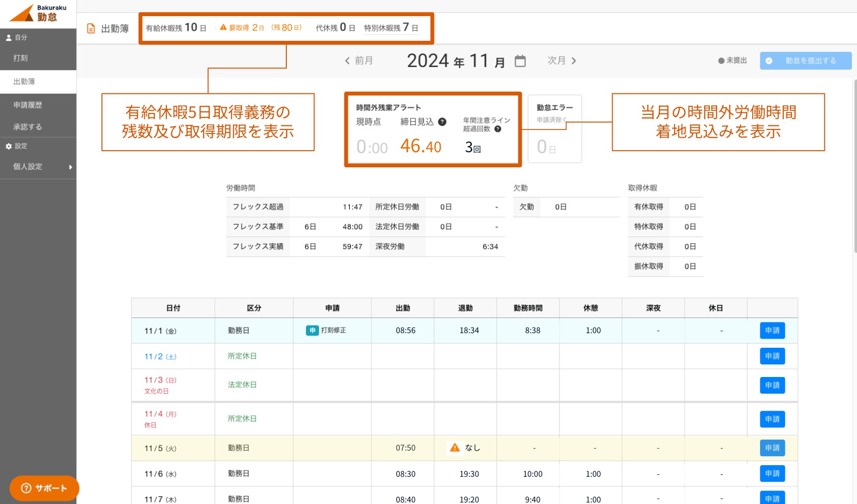Go to previous month with 前月
857x504 pixels.
point(358,61)
